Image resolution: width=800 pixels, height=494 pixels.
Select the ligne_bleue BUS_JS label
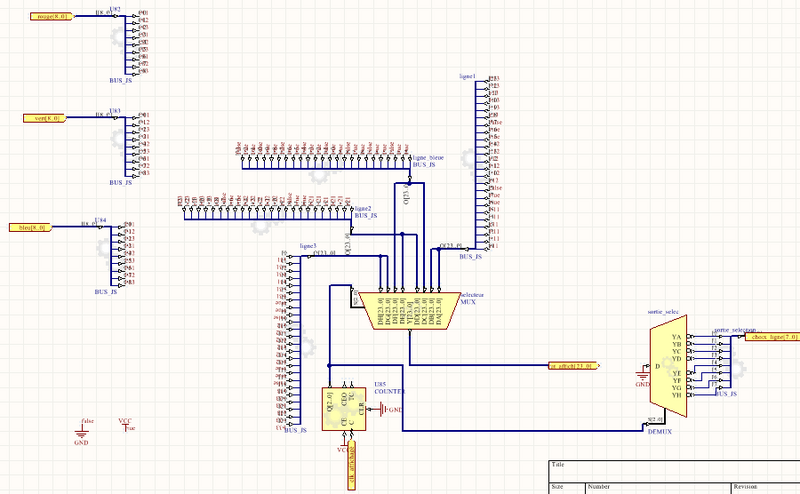(425, 161)
